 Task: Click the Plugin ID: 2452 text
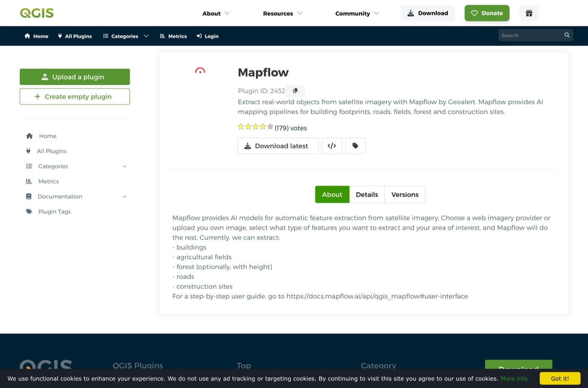(262, 91)
